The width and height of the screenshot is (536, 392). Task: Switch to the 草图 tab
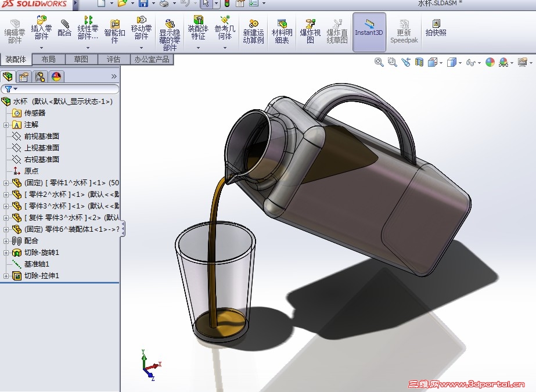pyautogui.click(x=81, y=59)
